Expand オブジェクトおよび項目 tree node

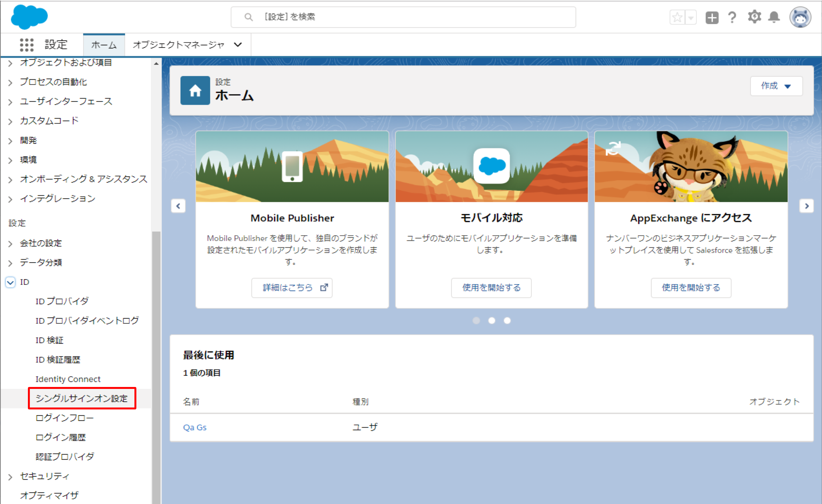tap(10, 63)
